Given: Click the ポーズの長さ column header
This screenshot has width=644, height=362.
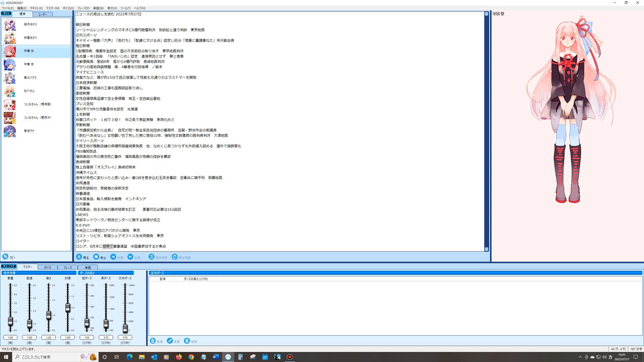Looking at the screenshot, I should (x=195, y=279).
